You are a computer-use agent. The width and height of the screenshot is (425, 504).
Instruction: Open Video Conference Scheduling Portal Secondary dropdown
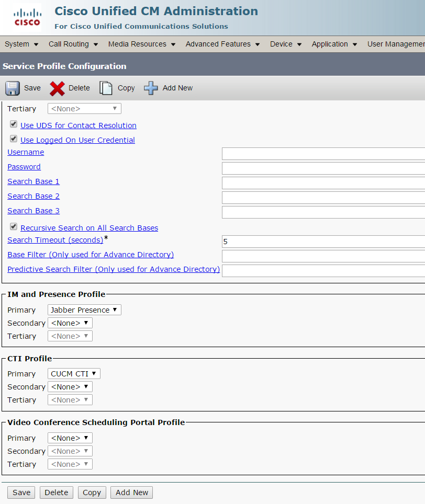click(70, 451)
